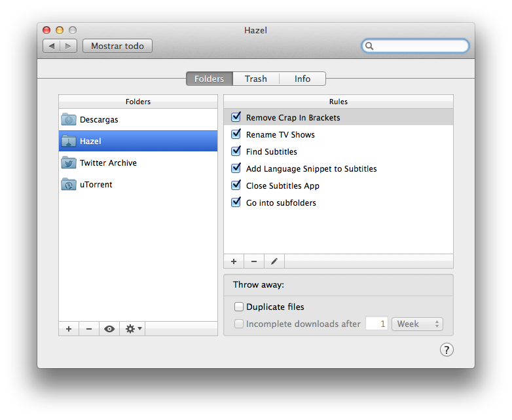Select the uTorrent folder row
The image size is (512, 420).
[x=138, y=184]
